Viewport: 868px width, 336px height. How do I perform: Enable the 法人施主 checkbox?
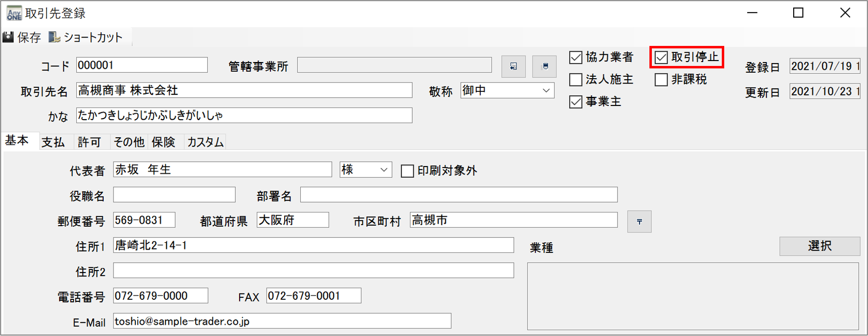tap(576, 80)
